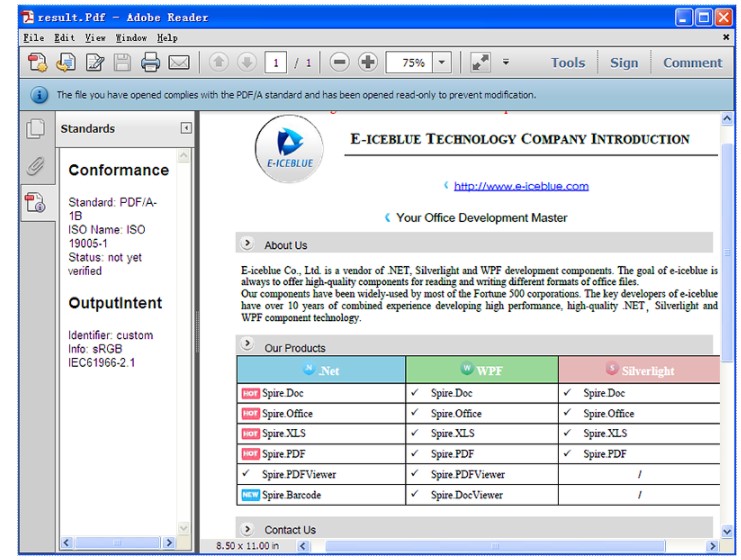Open the View menu

pyautogui.click(x=95, y=38)
